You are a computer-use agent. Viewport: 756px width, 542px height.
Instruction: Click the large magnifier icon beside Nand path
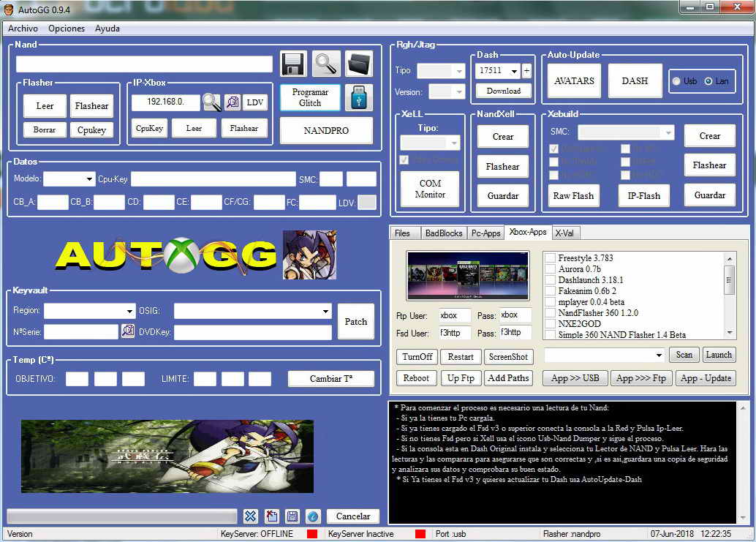[326, 64]
